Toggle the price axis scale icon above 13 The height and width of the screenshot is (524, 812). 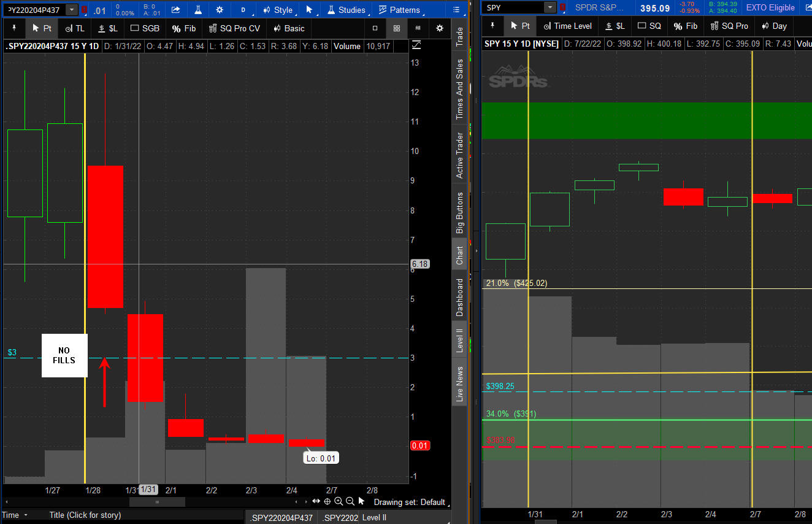pos(416,45)
